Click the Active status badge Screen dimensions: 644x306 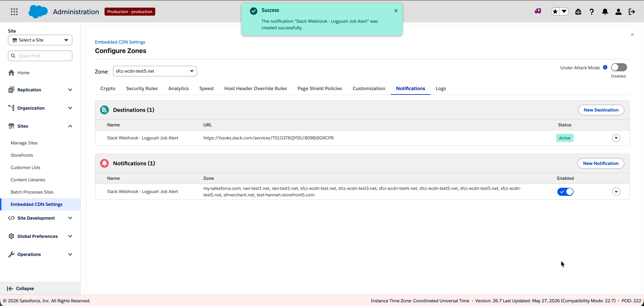pos(565,138)
